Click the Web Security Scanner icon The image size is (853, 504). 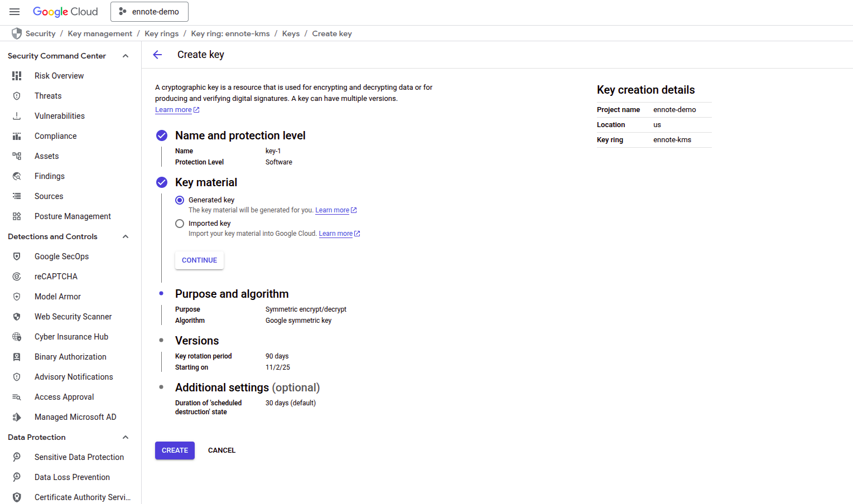17,317
